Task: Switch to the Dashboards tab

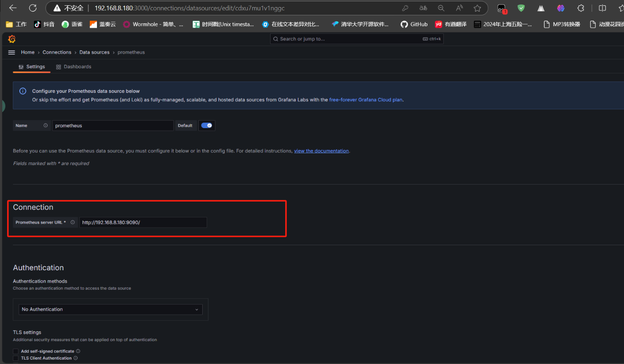Action: (x=74, y=67)
